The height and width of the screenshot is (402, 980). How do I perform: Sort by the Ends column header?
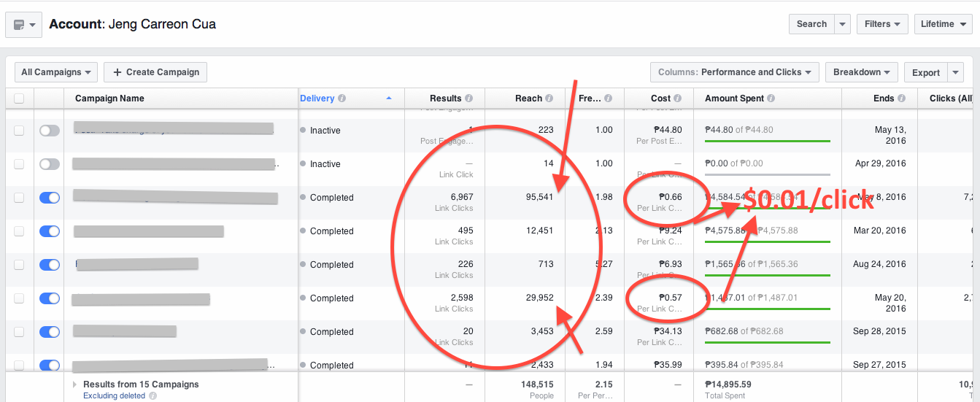pyautogui.click(x=884, y=98)
